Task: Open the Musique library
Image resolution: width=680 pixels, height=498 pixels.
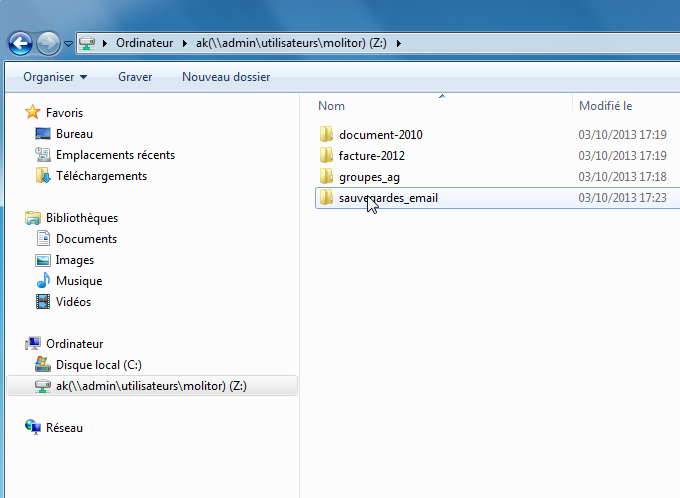Action: (x=79, y=281)
